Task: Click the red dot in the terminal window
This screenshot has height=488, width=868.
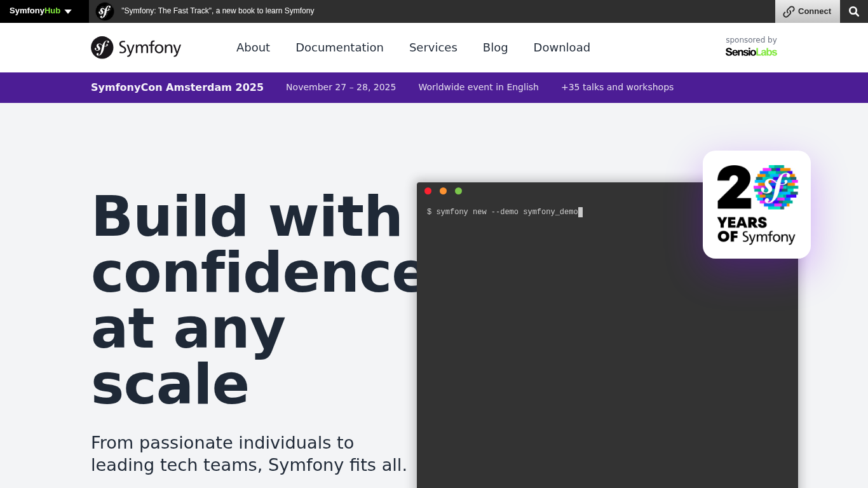Action: (428, 191)
